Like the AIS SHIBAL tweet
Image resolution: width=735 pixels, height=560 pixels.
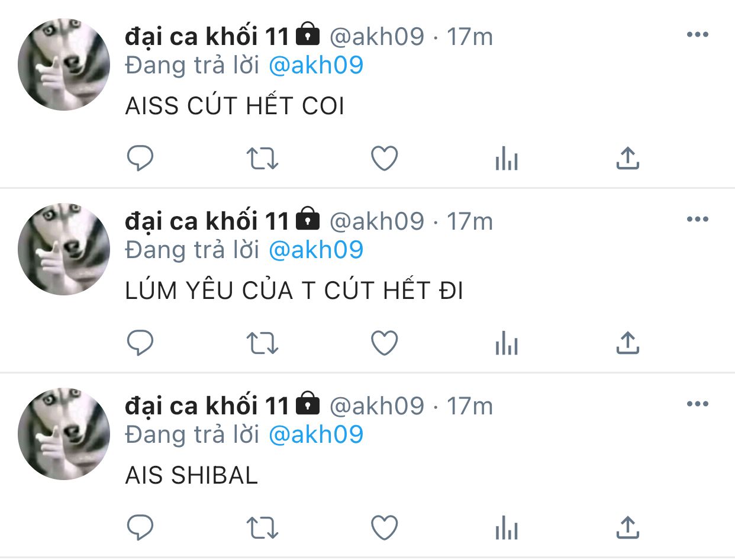point(384,528)
